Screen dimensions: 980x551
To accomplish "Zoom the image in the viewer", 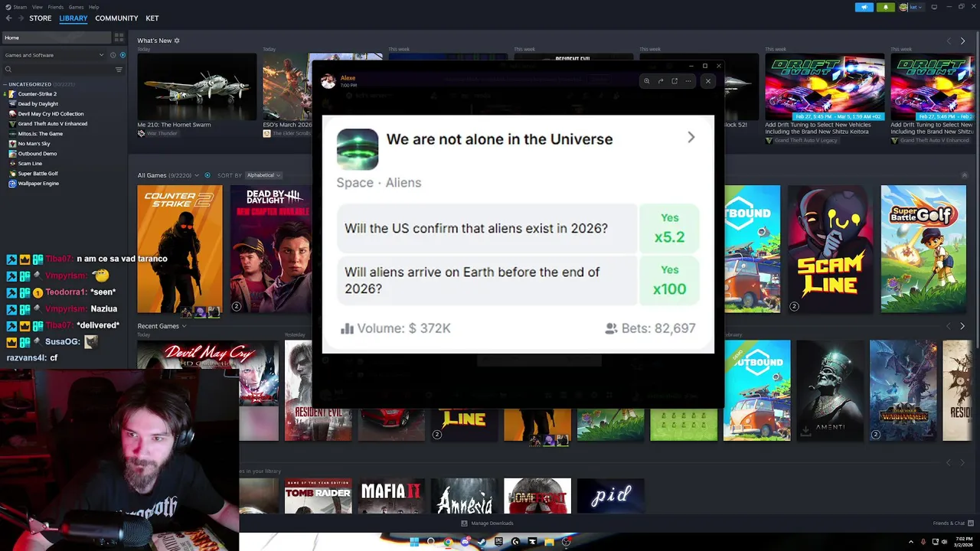I will pyautogui.click(x=647, y=81).
